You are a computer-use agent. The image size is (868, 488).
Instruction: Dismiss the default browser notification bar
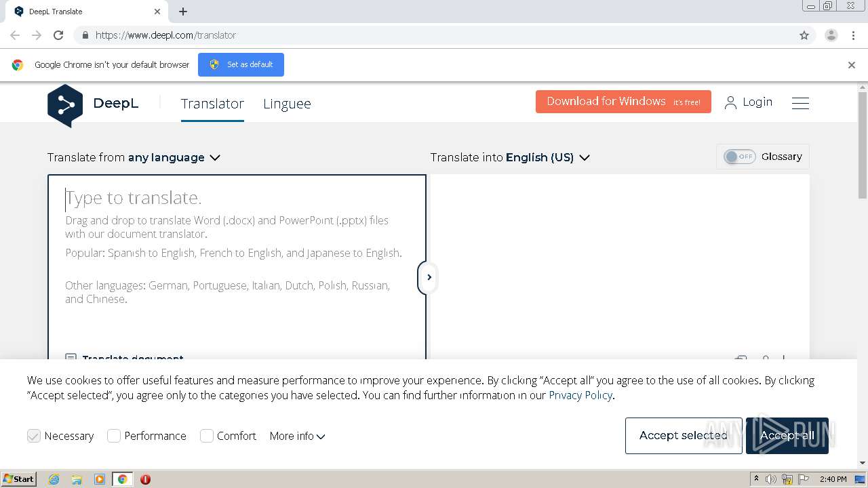click(x=852, y=65)
